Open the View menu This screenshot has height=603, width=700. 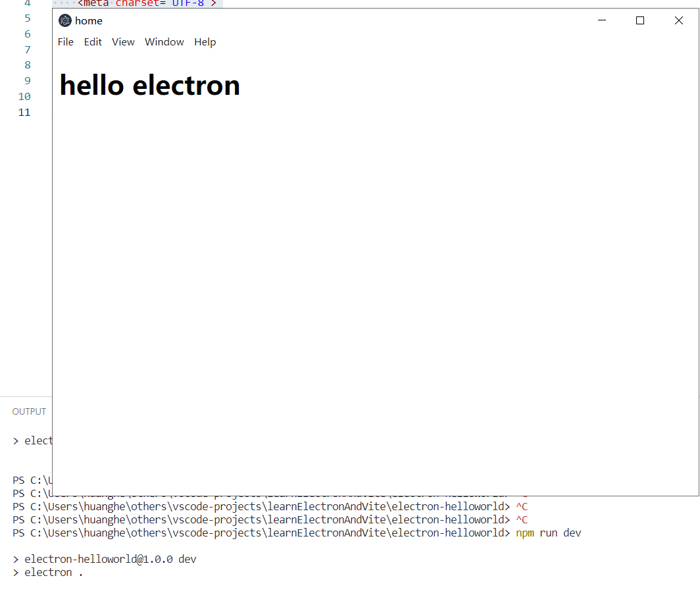(123, 42)
